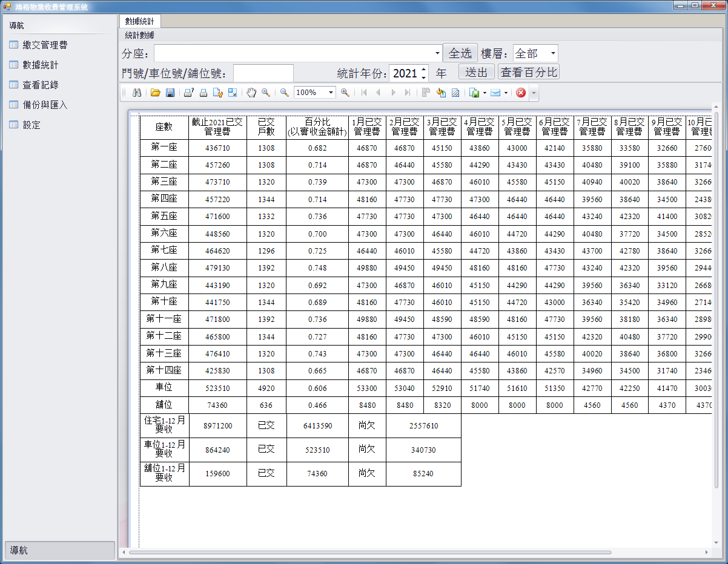Click the 門號/車位號/舖位號 input field
Image resolution: width=728 pixels, height=564 pixels.
tap(263, 73)
